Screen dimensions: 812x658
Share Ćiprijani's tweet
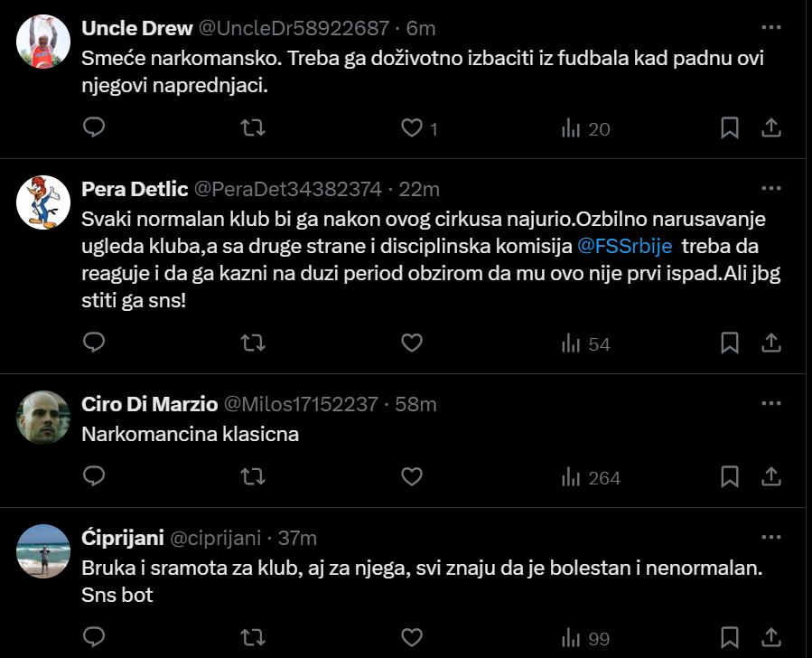[x=771, y=637]
